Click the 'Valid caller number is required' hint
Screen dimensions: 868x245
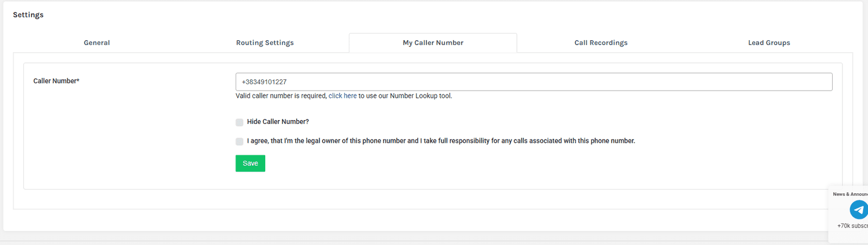coord(281,96)
